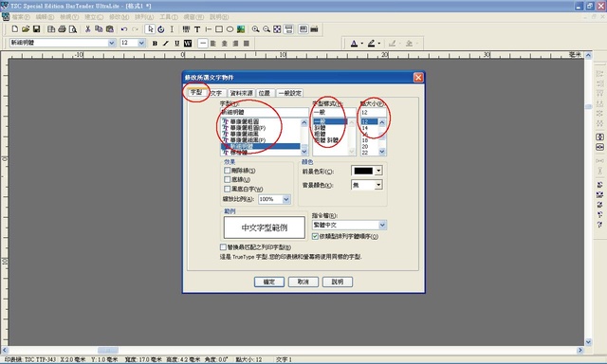
Task: Click the font color A icon
Action: pyautogui.click(x=354, y=44)
